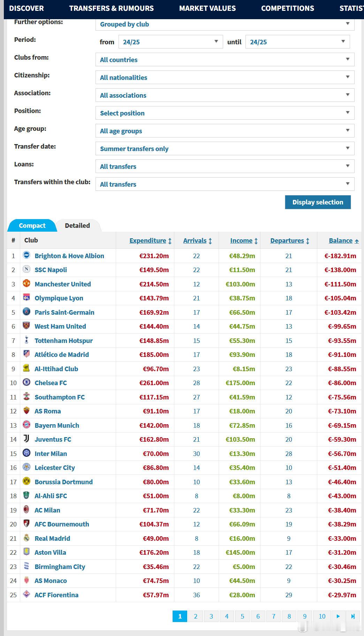Click the Al-Ahli SFC club crest
The image size is (364, 636).
(26, 495)
